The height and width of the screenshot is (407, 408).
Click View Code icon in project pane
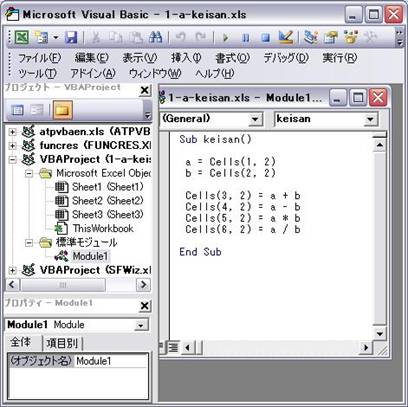point(17,110)
